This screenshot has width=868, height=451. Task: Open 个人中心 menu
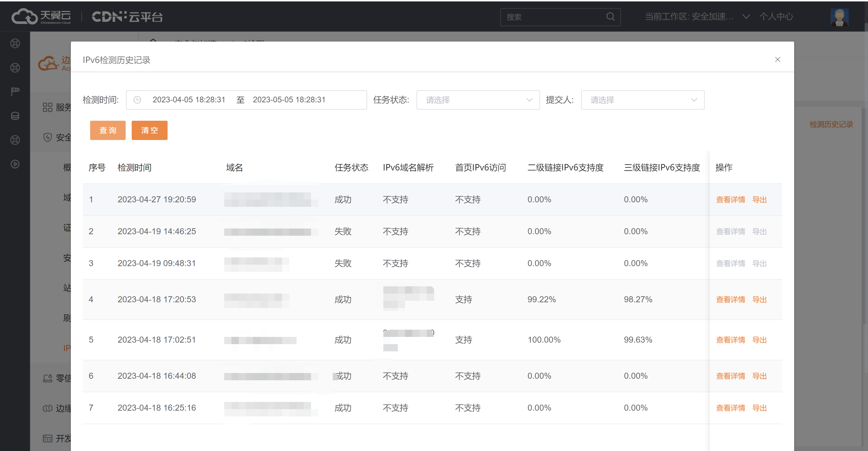tap(776, 17)
